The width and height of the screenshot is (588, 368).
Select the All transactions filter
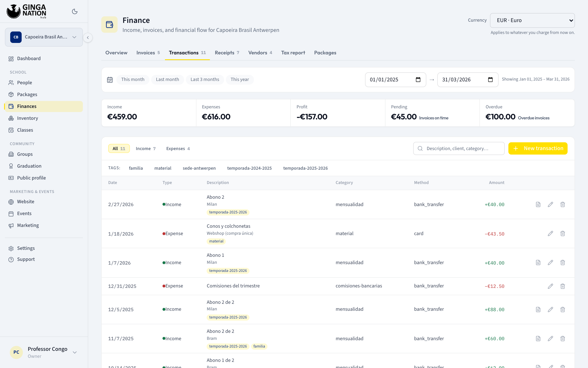[x=119, y=149]
